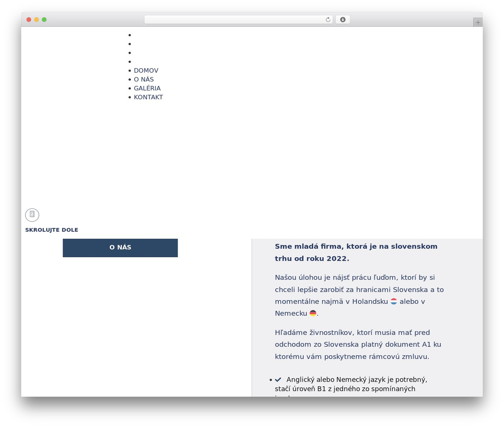Open the GALÉRIA menu item
Image resolution: width=504 pixels, height=427 pixels.
[x=147, y=88]
